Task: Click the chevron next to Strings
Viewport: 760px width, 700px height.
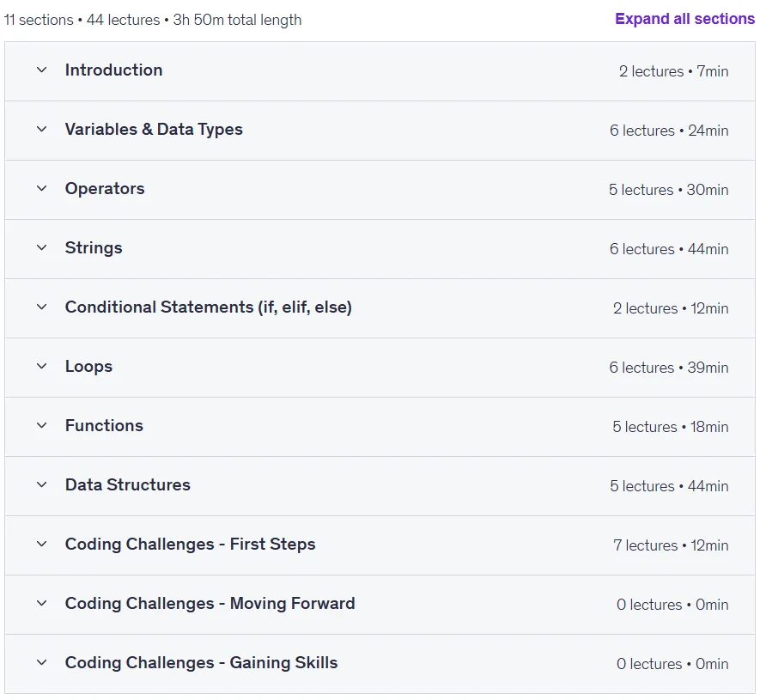Action: pyautogui.click(x=42, y=247)
